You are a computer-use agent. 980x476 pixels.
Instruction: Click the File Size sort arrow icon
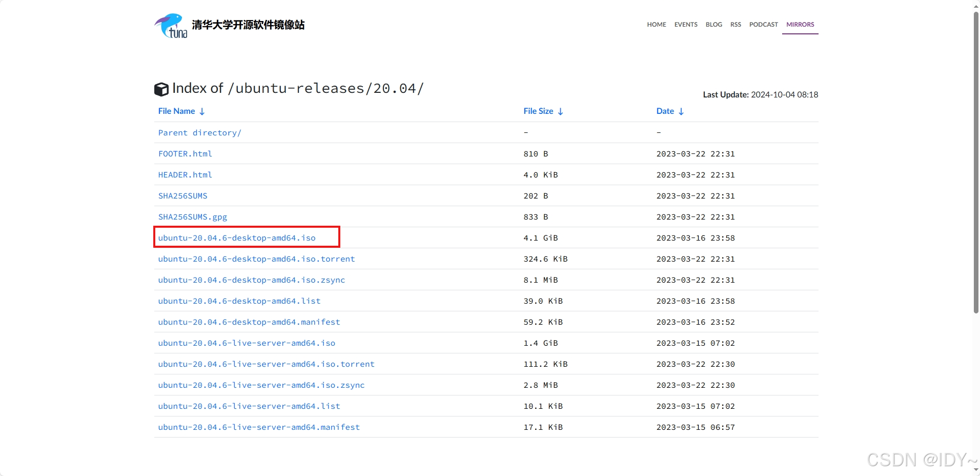[x=560, y=111]
